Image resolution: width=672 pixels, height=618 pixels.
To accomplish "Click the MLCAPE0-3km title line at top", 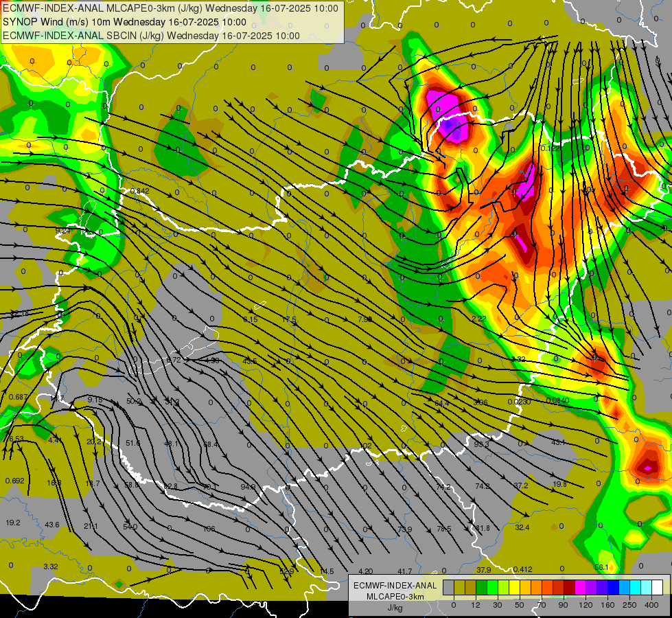I will click(x=170, y=8).
